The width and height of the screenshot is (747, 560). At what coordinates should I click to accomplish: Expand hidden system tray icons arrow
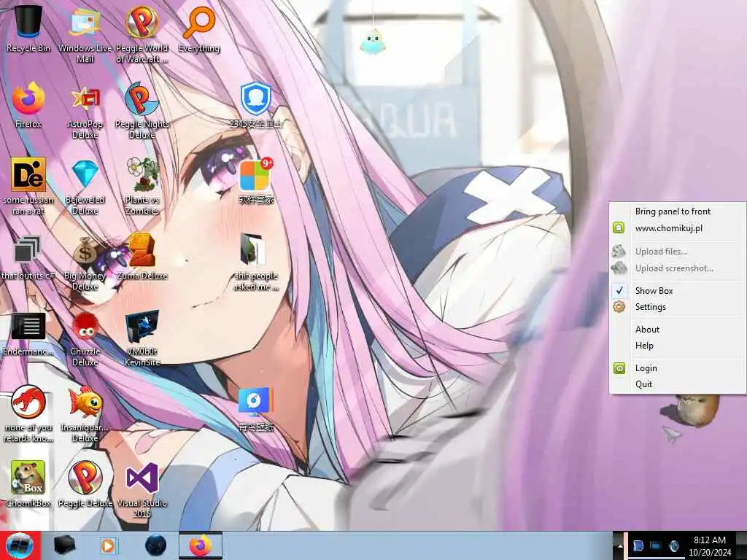click(x=619, y=547)
